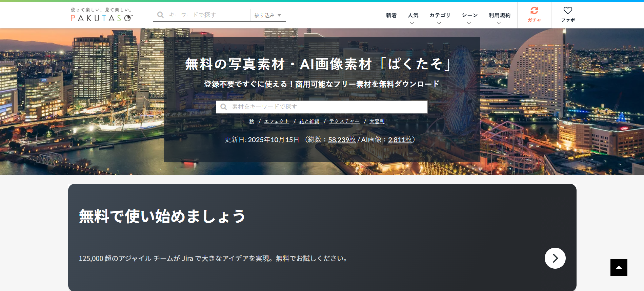644x291 pixels.
Task: Click the テクスチャー keyword link
Action: [344, 121]
